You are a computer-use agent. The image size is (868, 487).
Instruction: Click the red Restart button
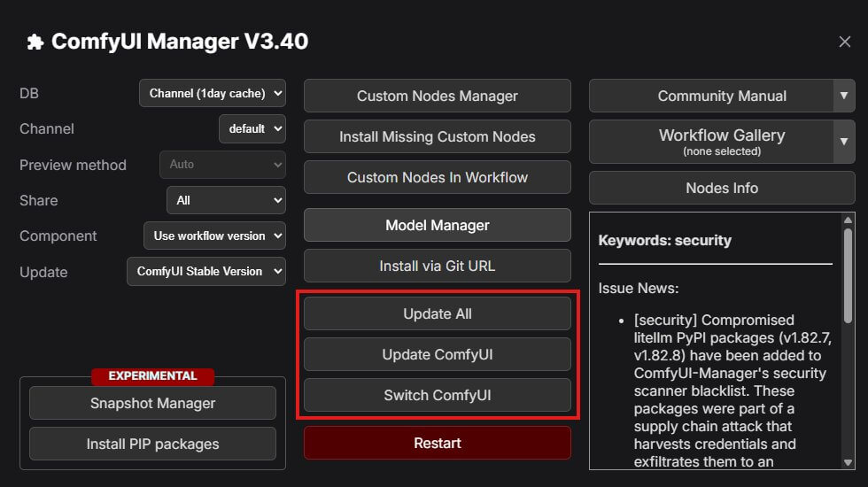438,443
